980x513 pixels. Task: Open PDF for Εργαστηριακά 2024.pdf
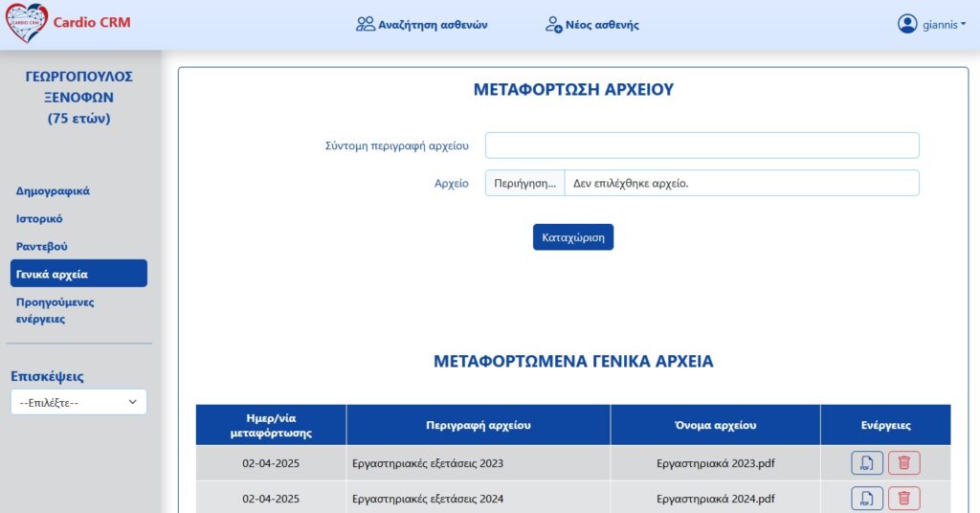point(867,499)
